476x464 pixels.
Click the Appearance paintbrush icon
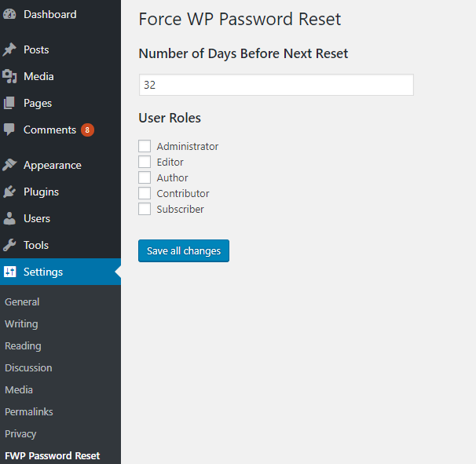click(9, 165)
